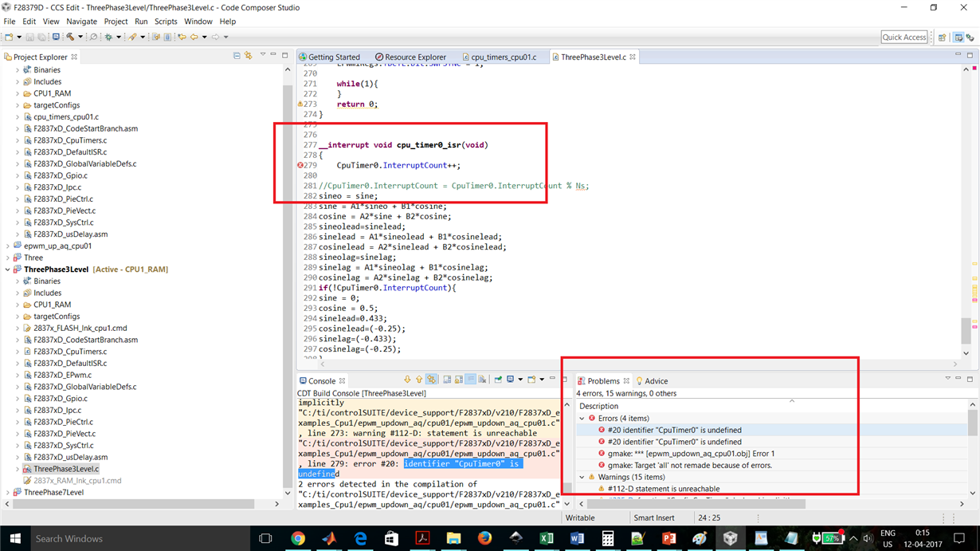Click the Debug bug icon in toolbar
The image size is (980, 551).
(108, 37)
